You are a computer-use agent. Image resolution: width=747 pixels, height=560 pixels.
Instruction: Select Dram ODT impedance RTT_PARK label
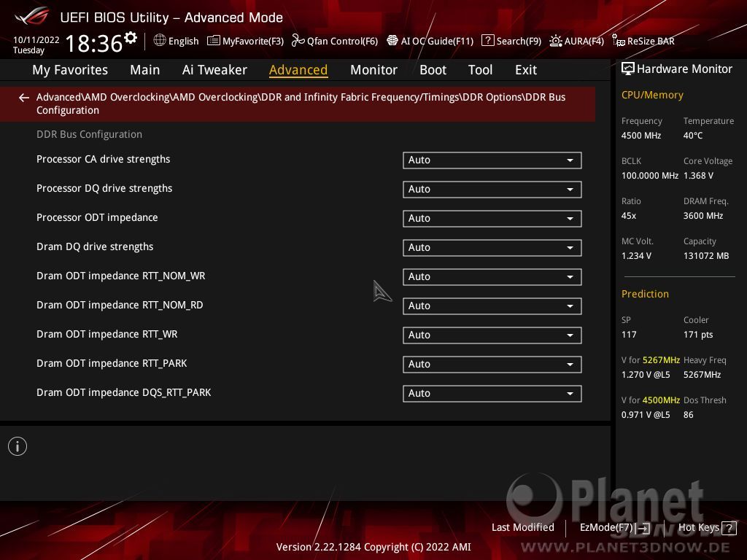[x=112, y=363]
